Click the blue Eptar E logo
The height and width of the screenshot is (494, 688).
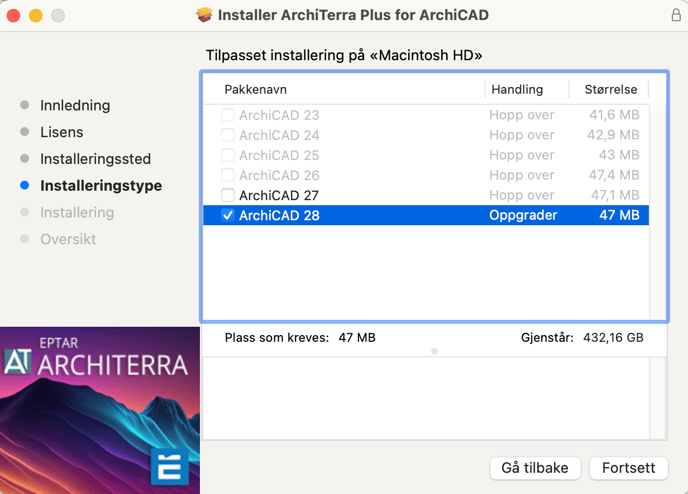[x=170, y=467]
